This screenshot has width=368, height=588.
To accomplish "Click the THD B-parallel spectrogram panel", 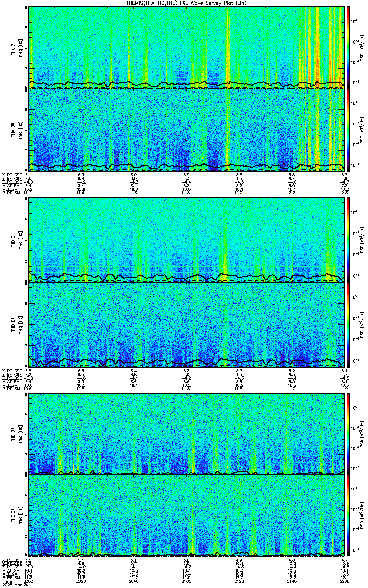I will coord(187,325).
